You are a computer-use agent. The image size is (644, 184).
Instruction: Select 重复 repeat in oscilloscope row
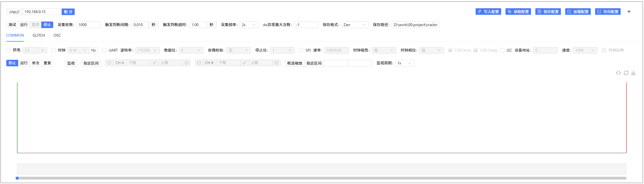point(47,63)
